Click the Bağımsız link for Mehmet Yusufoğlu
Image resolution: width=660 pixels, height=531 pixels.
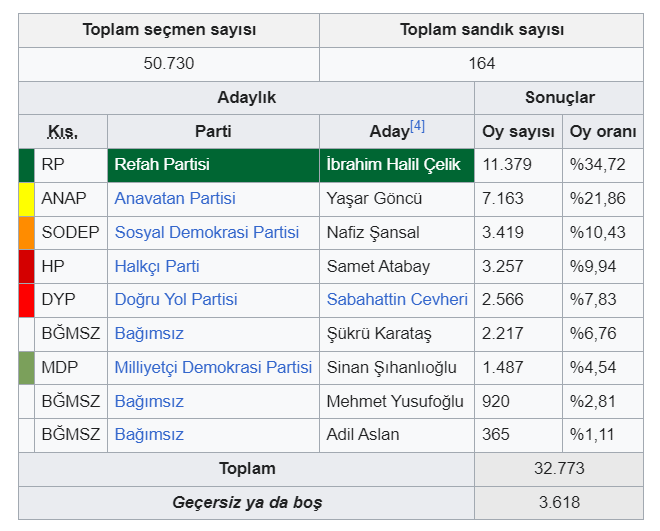click(x=149, y=401)
